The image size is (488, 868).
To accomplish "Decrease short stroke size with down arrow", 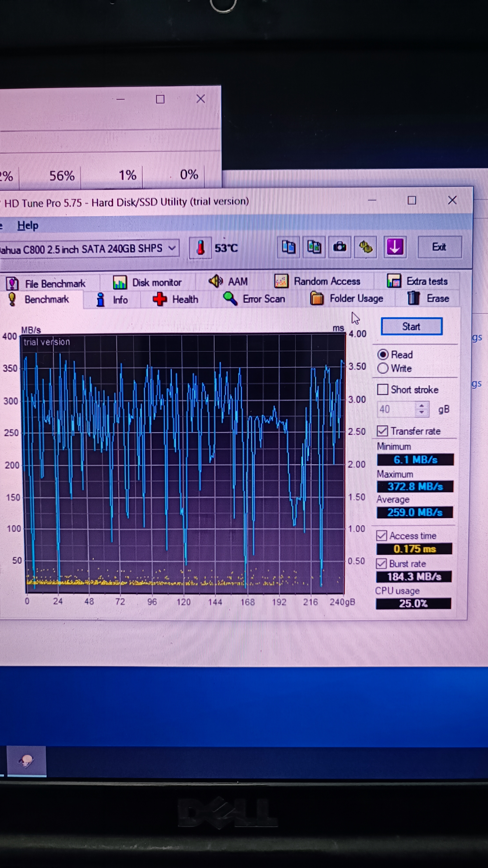I will (422, 413).
